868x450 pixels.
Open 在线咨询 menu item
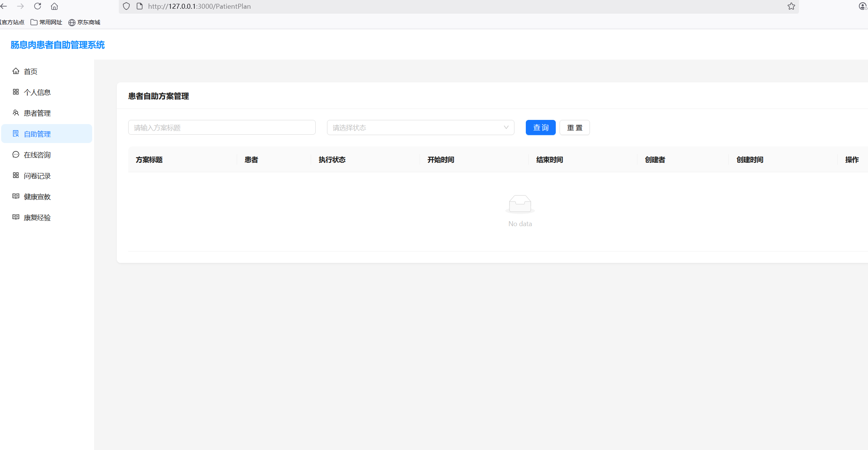[x=37, y=155]
